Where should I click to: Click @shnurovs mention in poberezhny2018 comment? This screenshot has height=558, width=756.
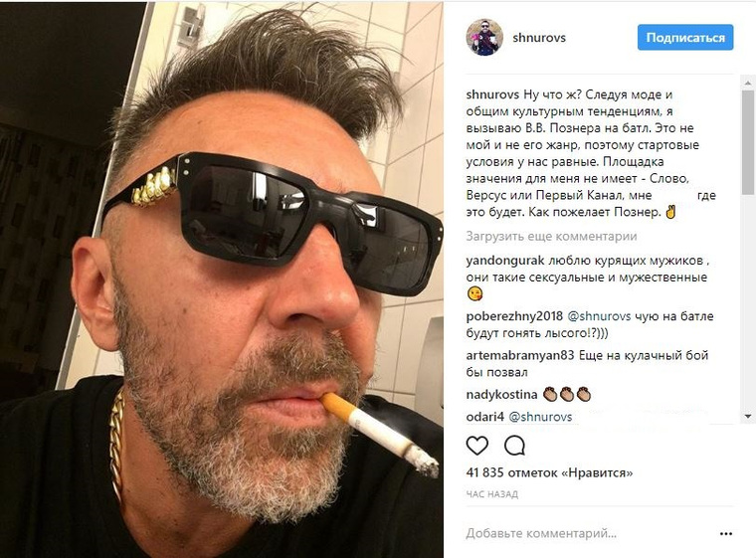pos(599,316)
